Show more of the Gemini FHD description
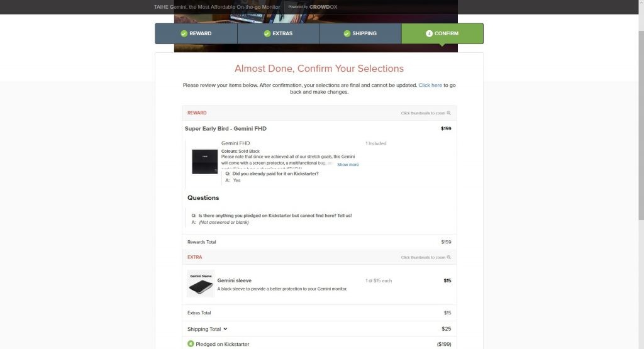Viewport: 644px width, 349px height. coord(348,165)
